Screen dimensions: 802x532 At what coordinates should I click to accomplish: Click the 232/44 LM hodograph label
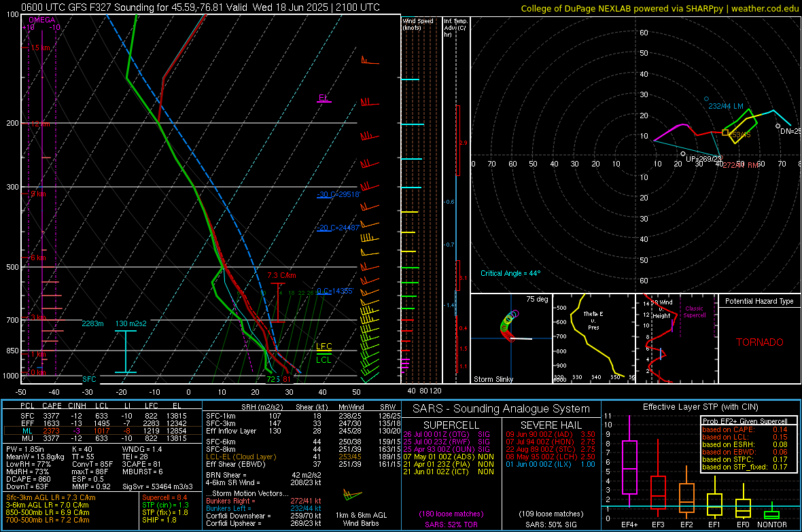pos(726,107)
